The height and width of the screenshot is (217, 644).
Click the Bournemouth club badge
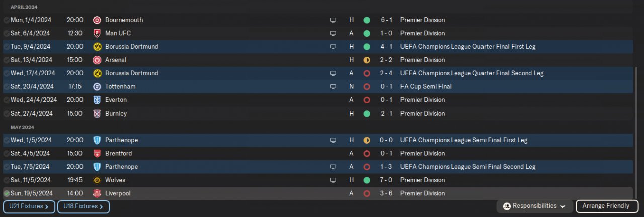(97, 20)
